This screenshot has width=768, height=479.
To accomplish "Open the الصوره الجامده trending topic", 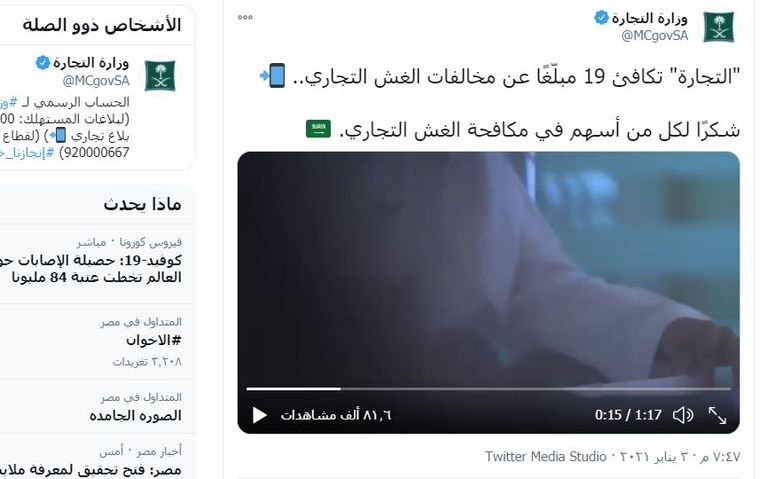I will [136, 416].
